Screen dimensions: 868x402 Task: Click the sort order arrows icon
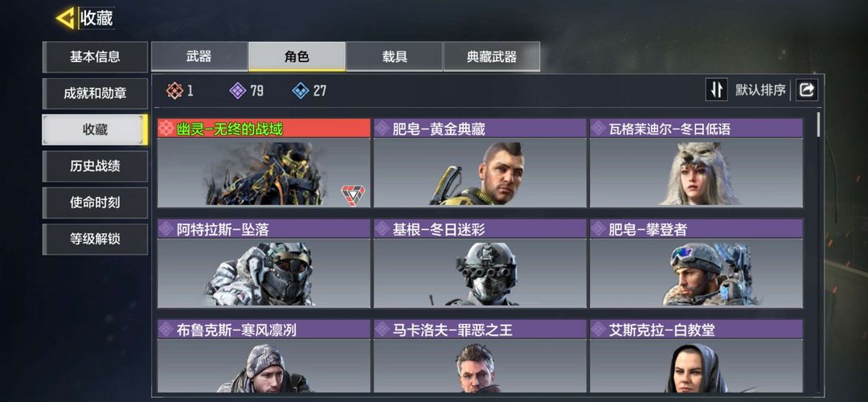pos(716,90)
